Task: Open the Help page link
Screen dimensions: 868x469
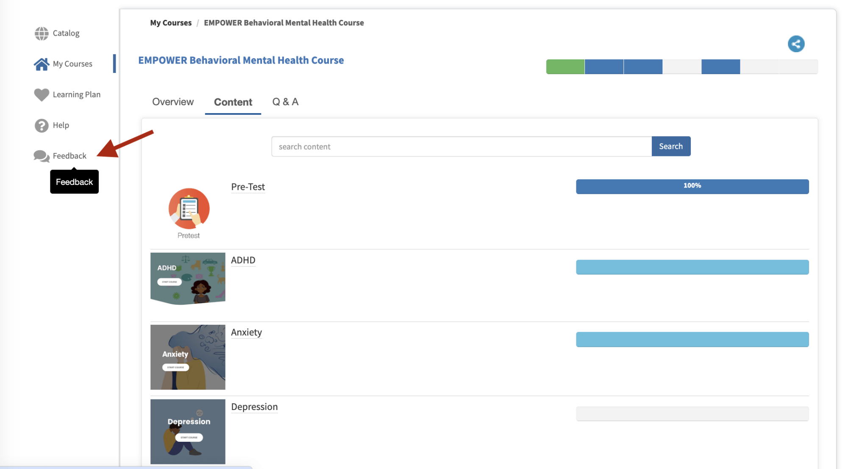Action: pyautogui.click(x=61, y=125)
